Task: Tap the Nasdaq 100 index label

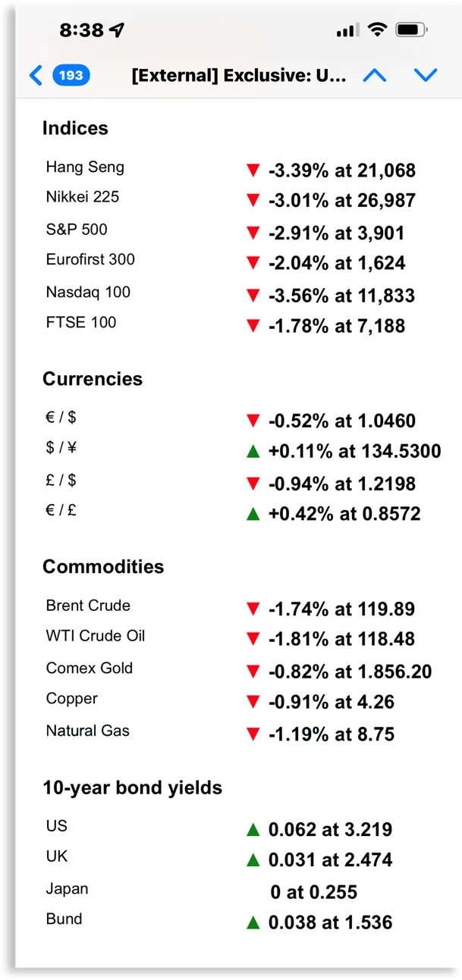Action: point(88,292)
